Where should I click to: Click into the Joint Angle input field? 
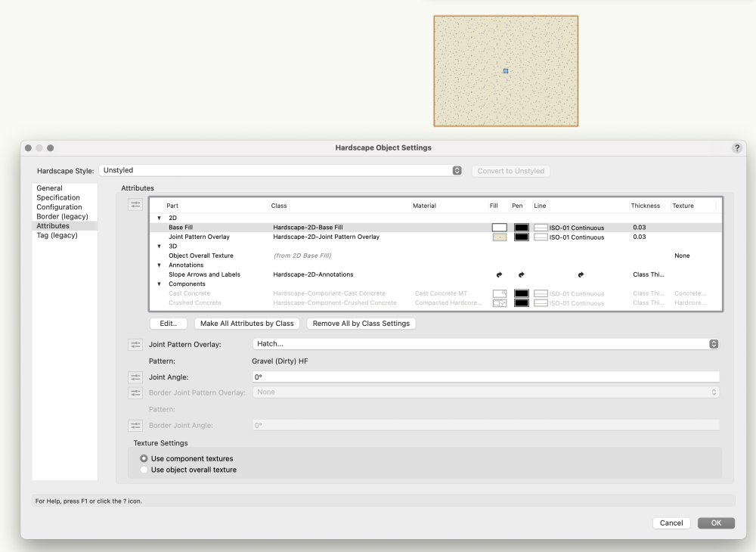click(485, 377)
